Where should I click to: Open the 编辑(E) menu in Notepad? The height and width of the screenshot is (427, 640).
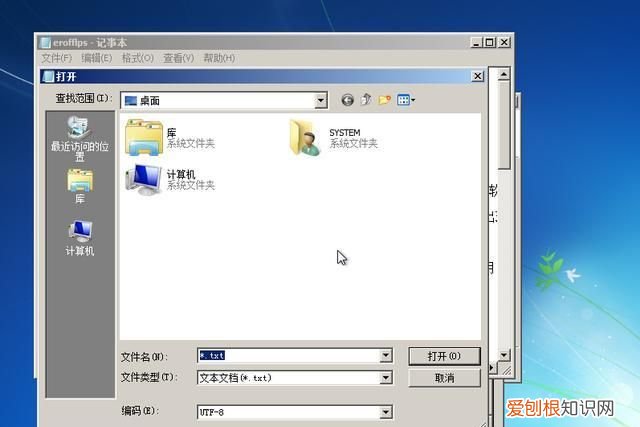[x=96, y=58]
